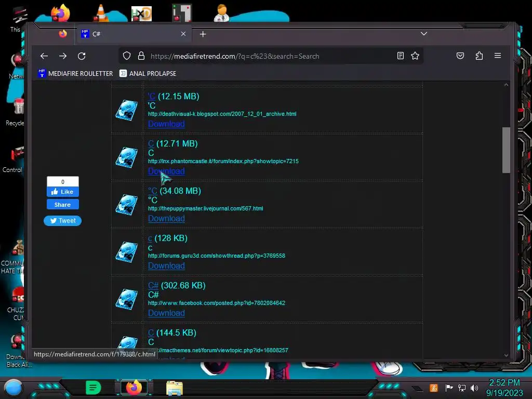Click Download under phantomcastle forum result

[166, 171]
